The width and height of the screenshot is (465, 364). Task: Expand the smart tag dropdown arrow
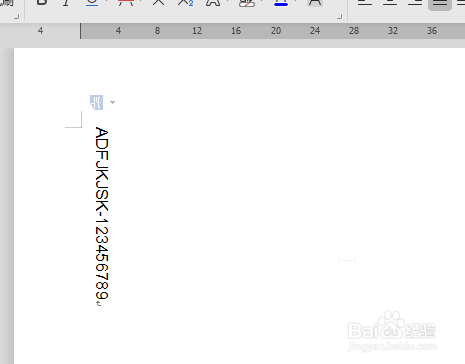pyautogui.click(x=112, y=102)
